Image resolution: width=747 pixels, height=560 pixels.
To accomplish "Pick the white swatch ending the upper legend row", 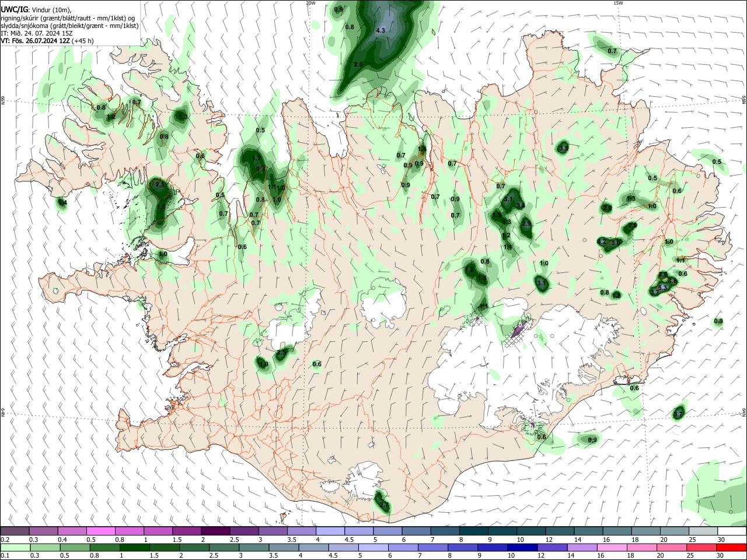I will [732, 531].
